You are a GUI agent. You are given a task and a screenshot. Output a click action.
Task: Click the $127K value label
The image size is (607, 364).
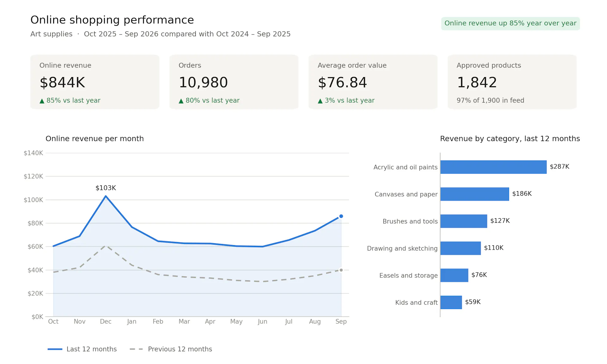500,221
